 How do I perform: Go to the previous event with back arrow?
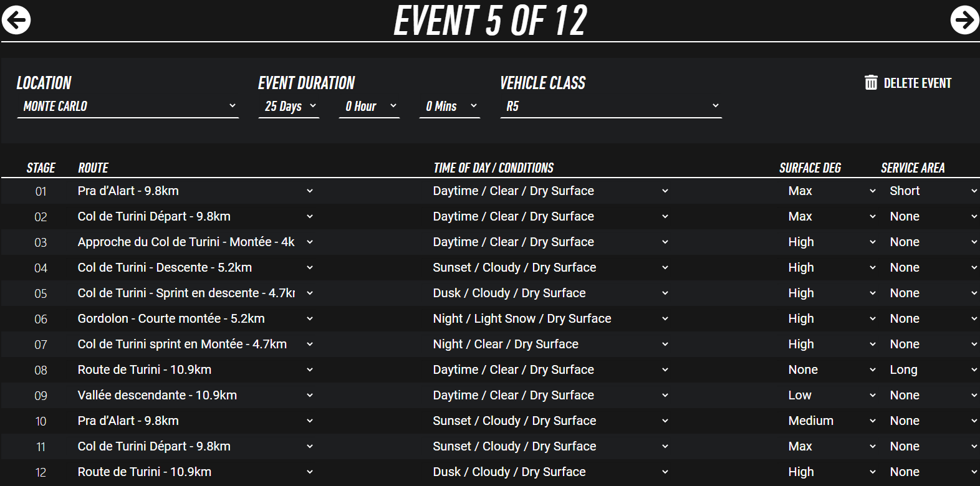point(16,20)
